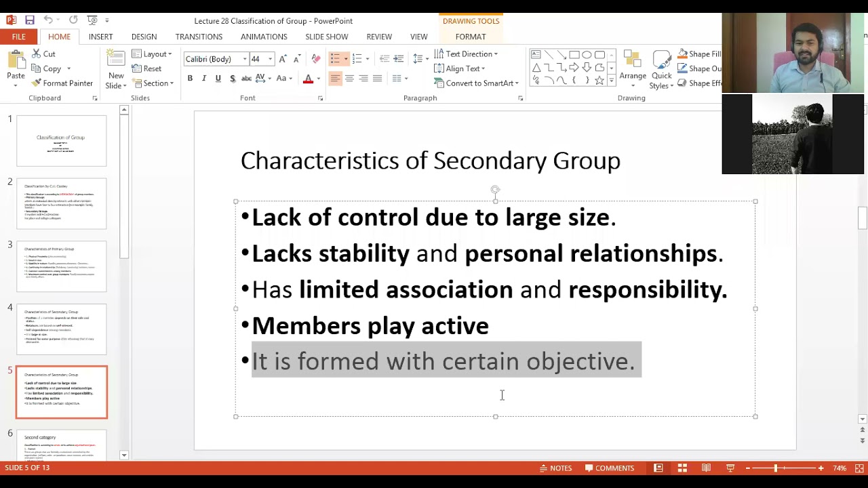Center the text
Image resolution: width=868 pixels, height=488 pixels.
(x=349, y=79)
